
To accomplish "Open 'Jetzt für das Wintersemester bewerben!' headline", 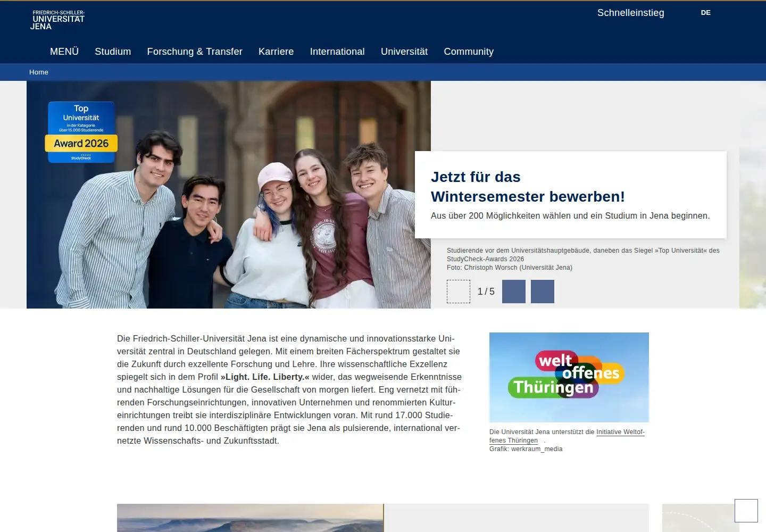I will pos(528,187).
